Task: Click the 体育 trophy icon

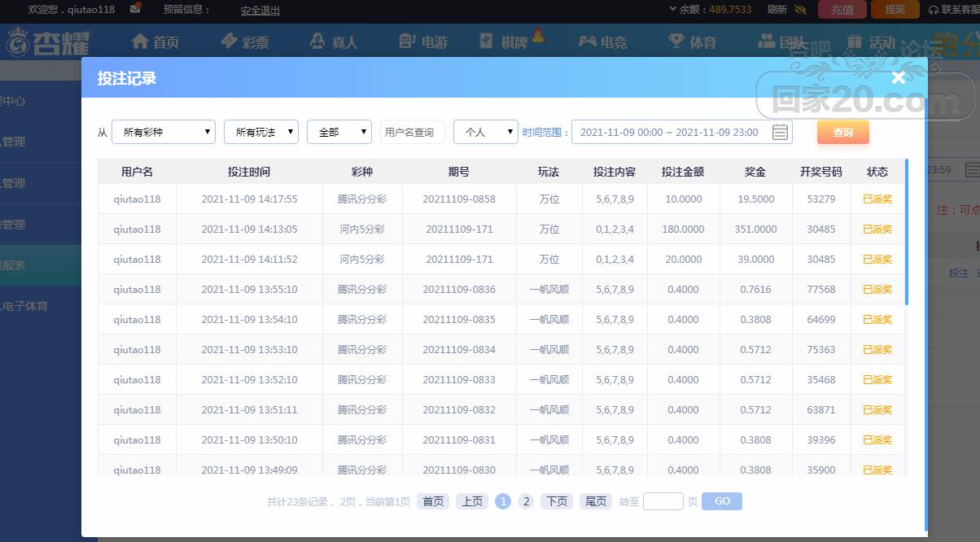Action: point(676,42)
